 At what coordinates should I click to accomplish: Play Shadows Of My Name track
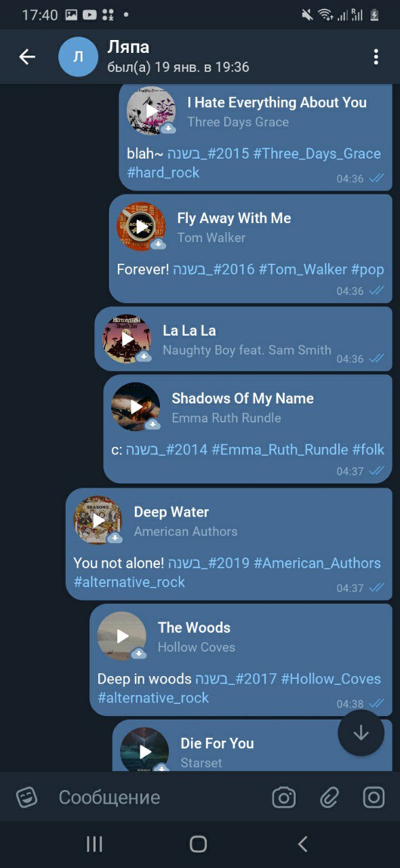coord(136,407)
